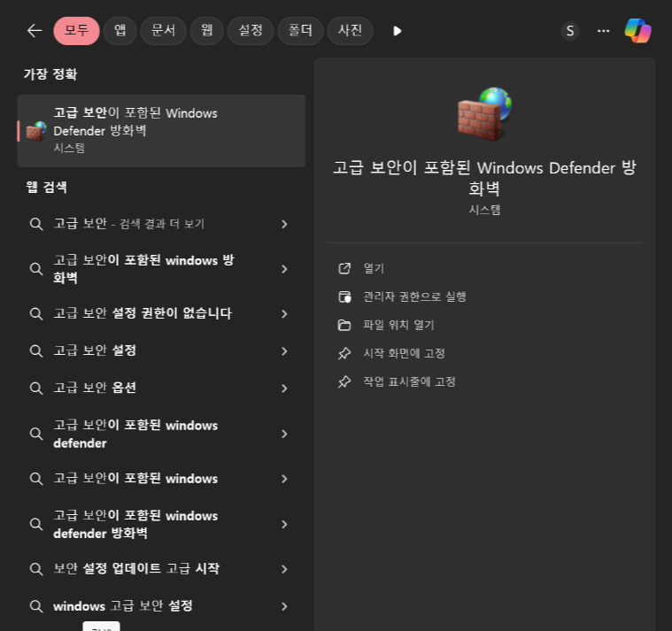Viewport: 672px width, 631px height.
Task: Click the firewall icon in best match
Action: click(x=36, y=131)
